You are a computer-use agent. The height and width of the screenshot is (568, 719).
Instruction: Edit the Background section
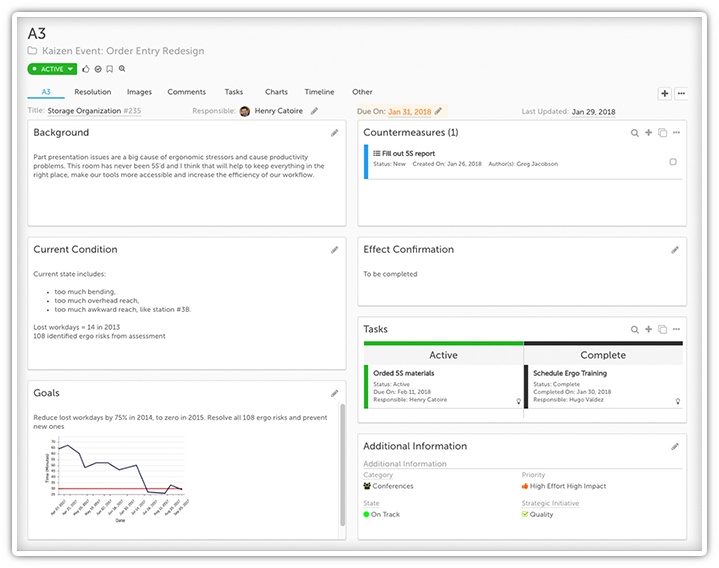(334, 133)
